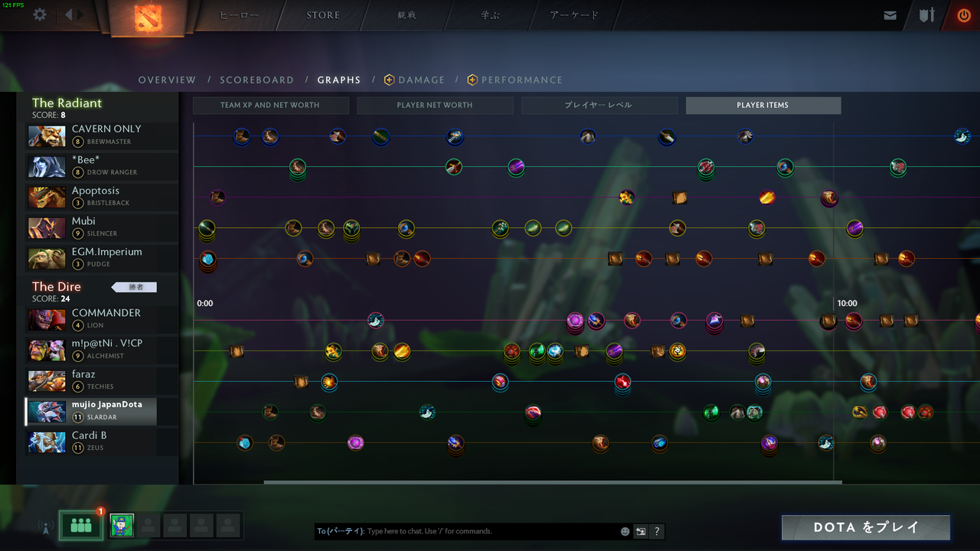Click the 勝者 winner label
Screen dimensions: 980x551
[x=135, y=287]
